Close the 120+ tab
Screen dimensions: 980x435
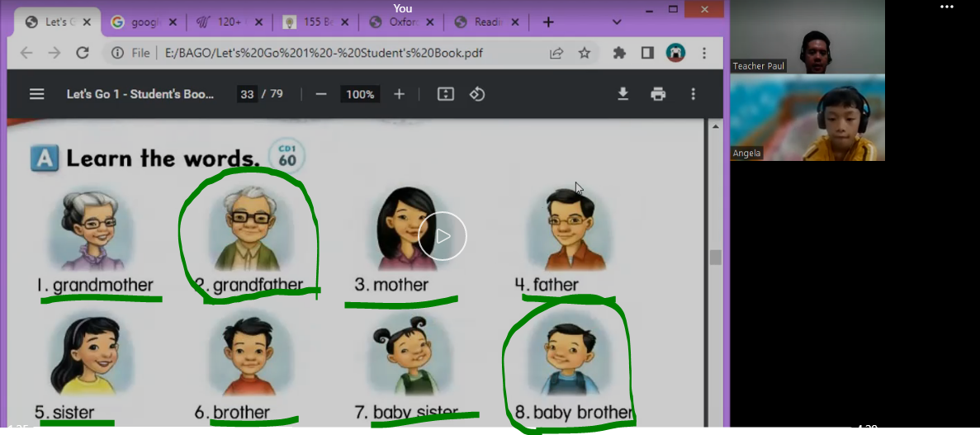[258, 22]
